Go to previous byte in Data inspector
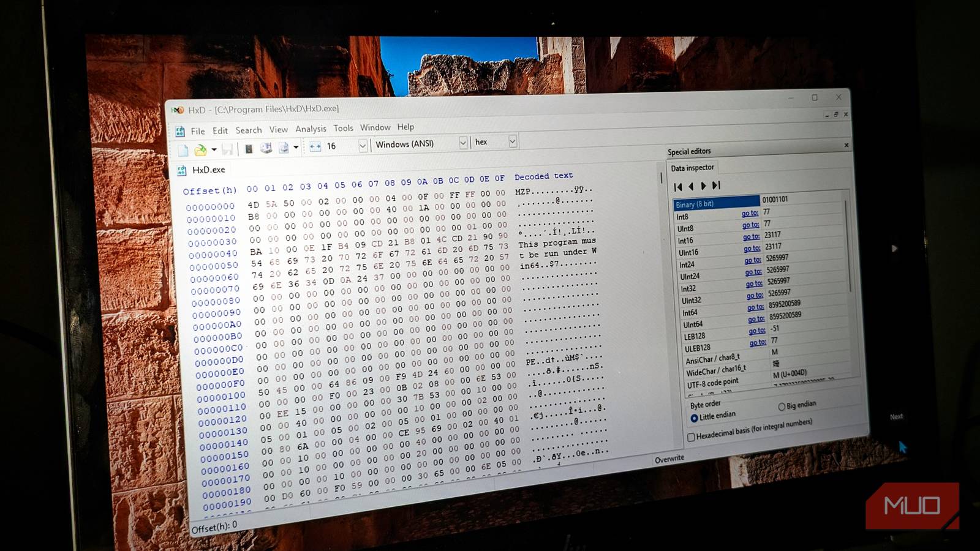980x551 pixels. click(691, 186)
